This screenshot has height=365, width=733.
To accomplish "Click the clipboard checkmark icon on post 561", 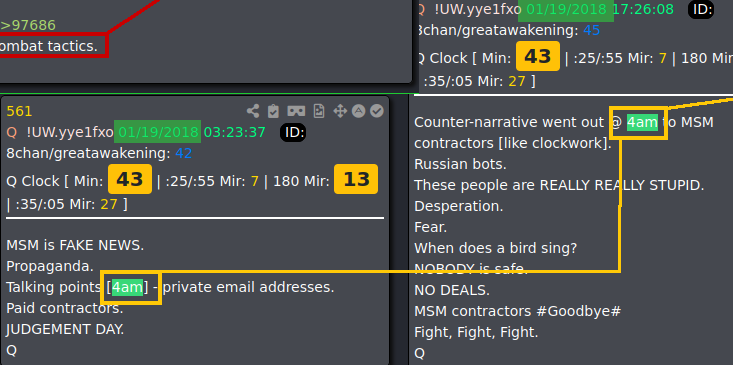I will [x=273, y=111].
